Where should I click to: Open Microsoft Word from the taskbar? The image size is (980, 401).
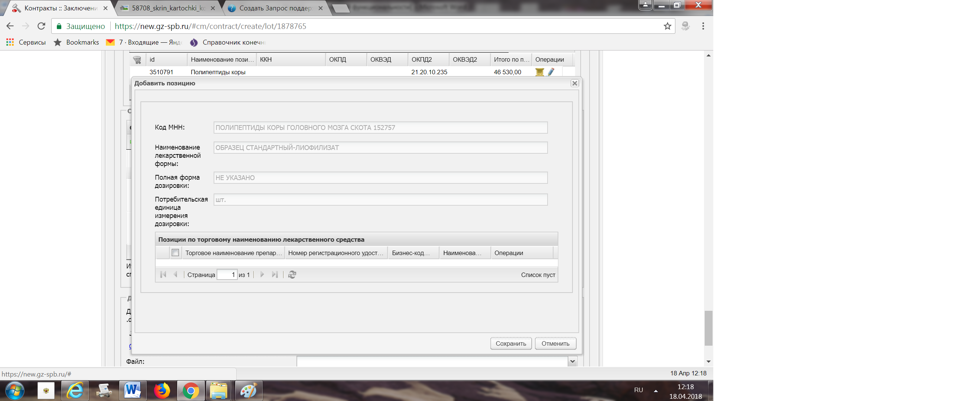click(133, 391)
